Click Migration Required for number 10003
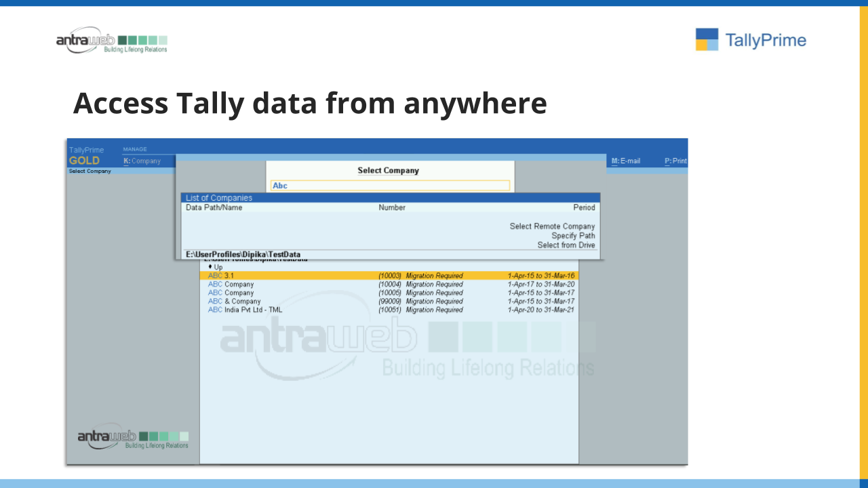 (x=434, y=276)
